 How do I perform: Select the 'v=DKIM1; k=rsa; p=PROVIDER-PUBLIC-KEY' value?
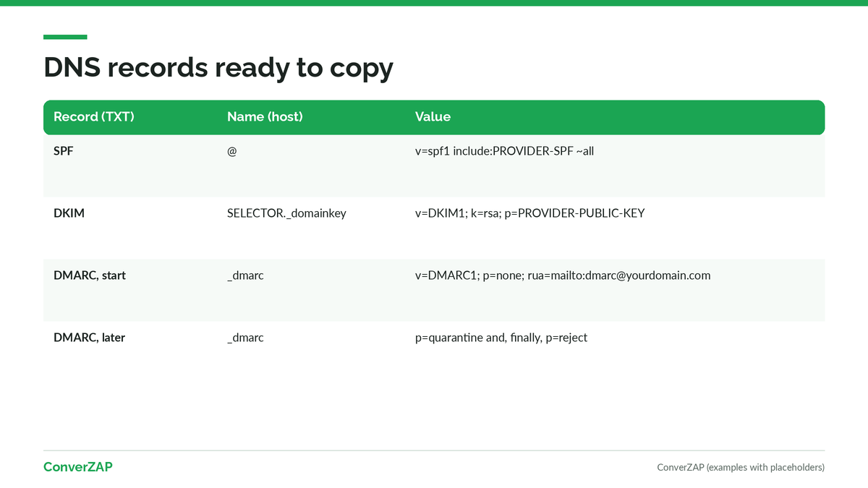(530, 213)
